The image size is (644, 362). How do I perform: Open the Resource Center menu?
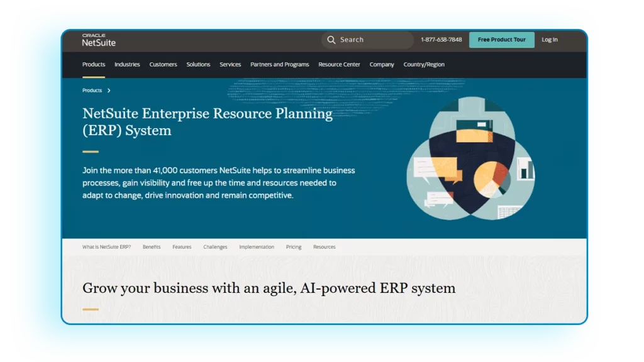tap(339, 64)
